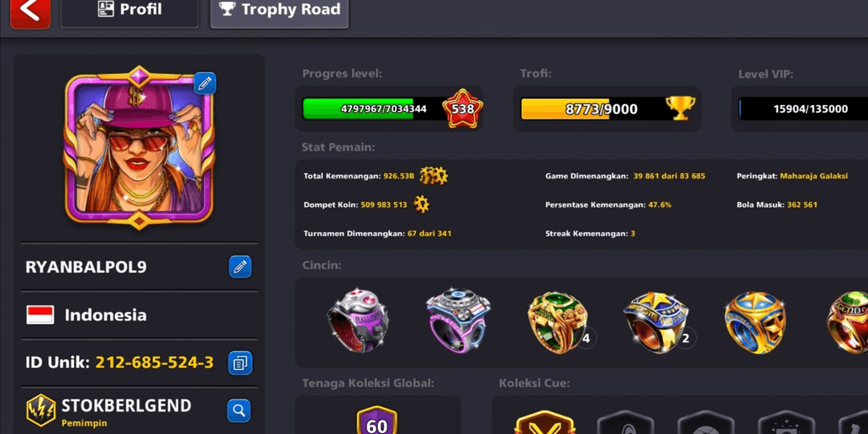Click the level 538 star badge
This screenshot has height=434, width=868.
462,108
